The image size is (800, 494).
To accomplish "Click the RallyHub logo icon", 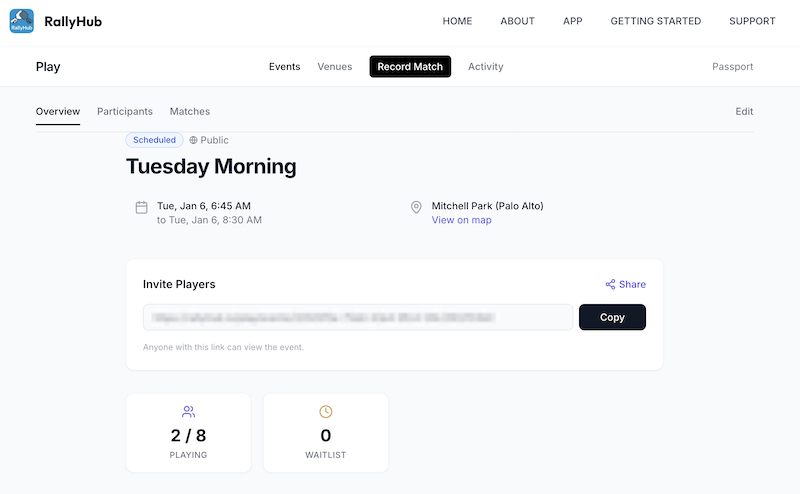I will 22,21.
